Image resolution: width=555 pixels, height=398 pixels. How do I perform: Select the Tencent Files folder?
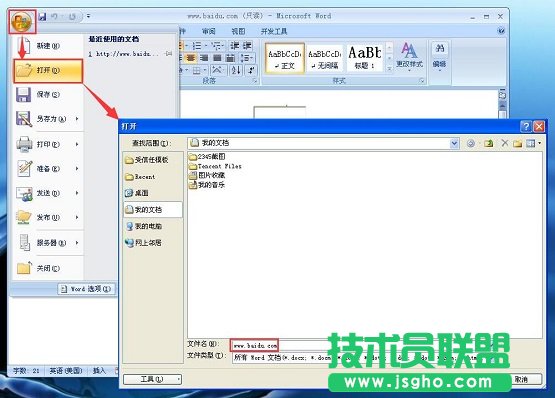tap(216, 166)
